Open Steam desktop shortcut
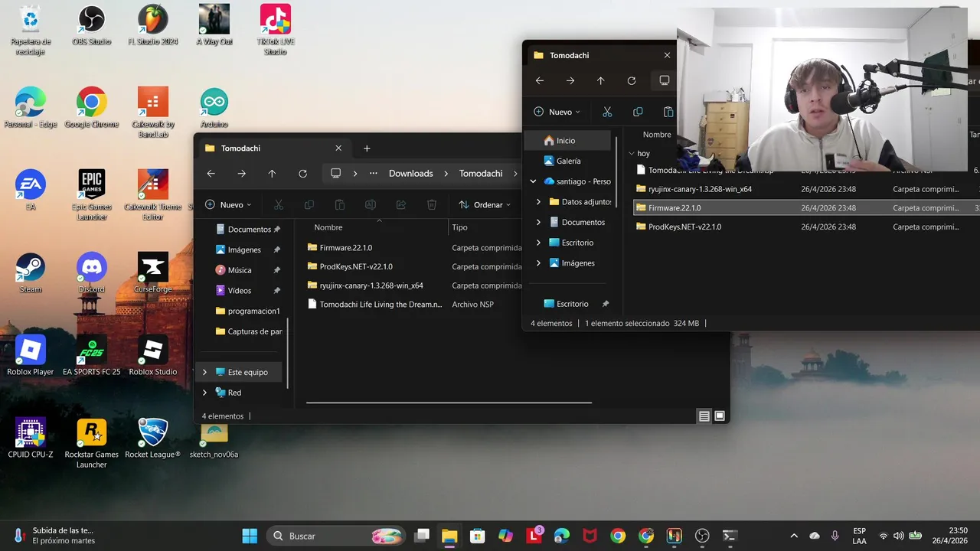 31,273
